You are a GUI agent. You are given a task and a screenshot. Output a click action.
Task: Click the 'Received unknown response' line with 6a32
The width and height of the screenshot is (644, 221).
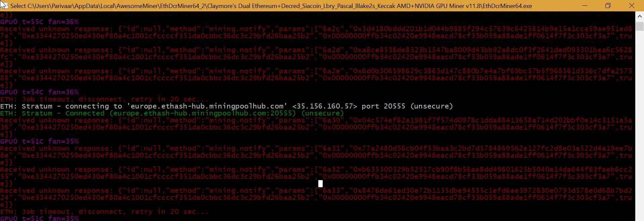pos(316,169)
